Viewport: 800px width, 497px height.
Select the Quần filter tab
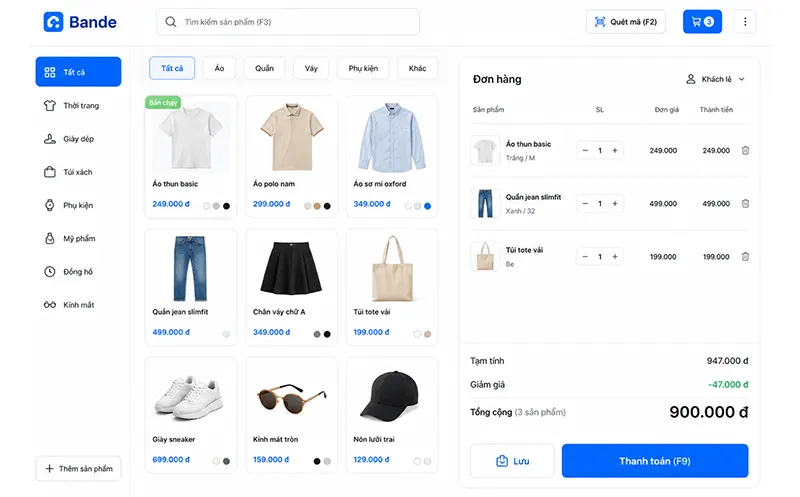264,68
